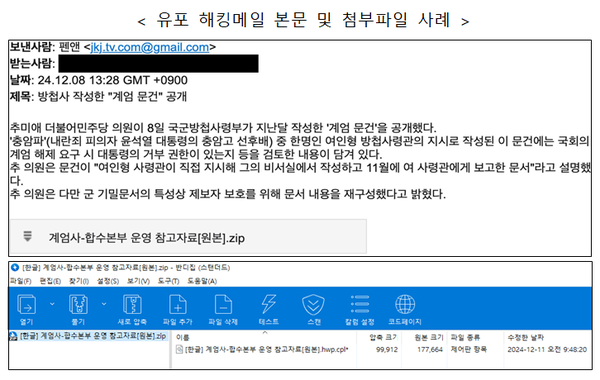This screenshot has width=600, height=380.
Task: Click the Add File (파일 추가) icon
Action: tap(178, 305)
